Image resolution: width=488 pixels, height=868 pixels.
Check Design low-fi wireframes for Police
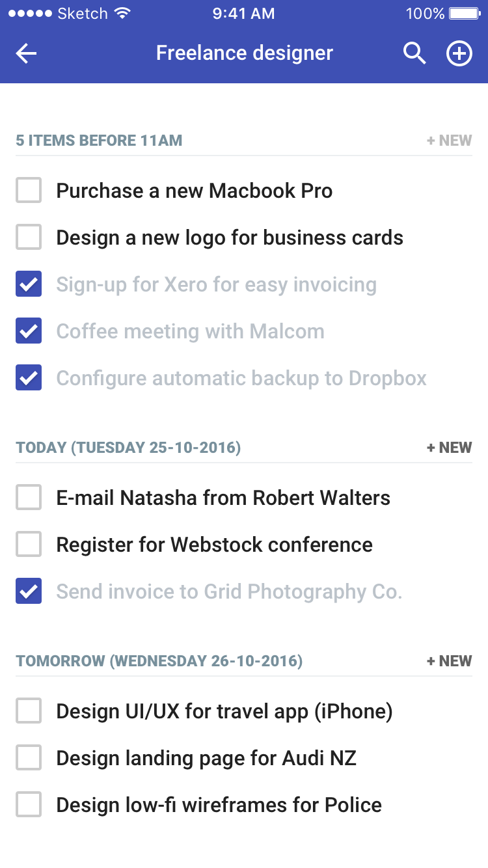click(29, 805)
